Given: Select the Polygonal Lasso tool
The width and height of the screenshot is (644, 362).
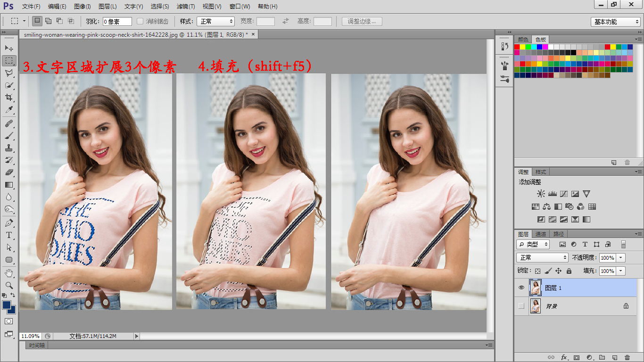Looking at the screenshot, I should coord(9,73).
